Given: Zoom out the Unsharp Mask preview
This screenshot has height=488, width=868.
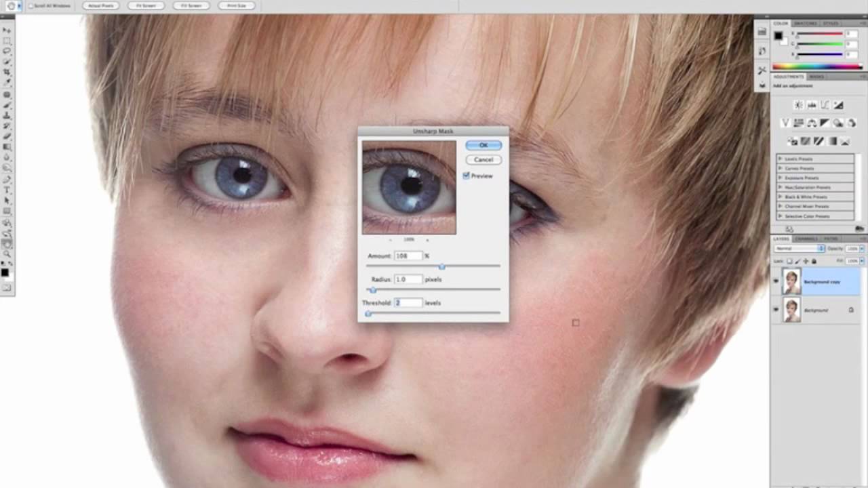Looking at the screenshot, I should point(391,240).
